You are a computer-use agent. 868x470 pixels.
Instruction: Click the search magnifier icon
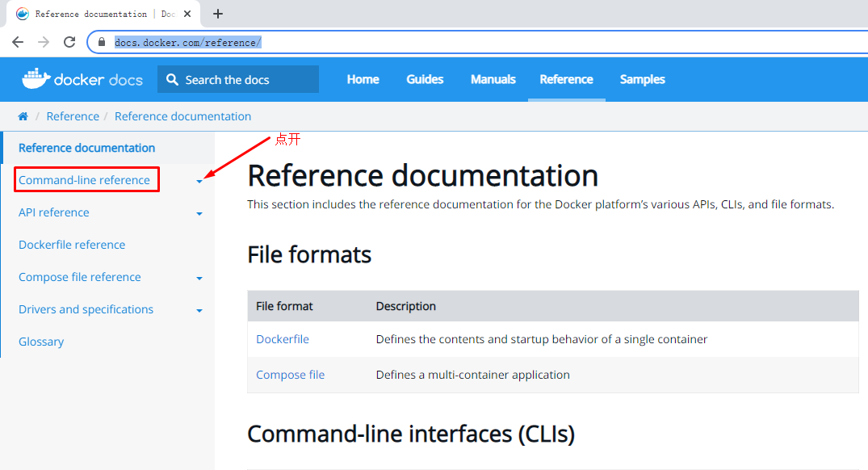click(x=172, y=79)
